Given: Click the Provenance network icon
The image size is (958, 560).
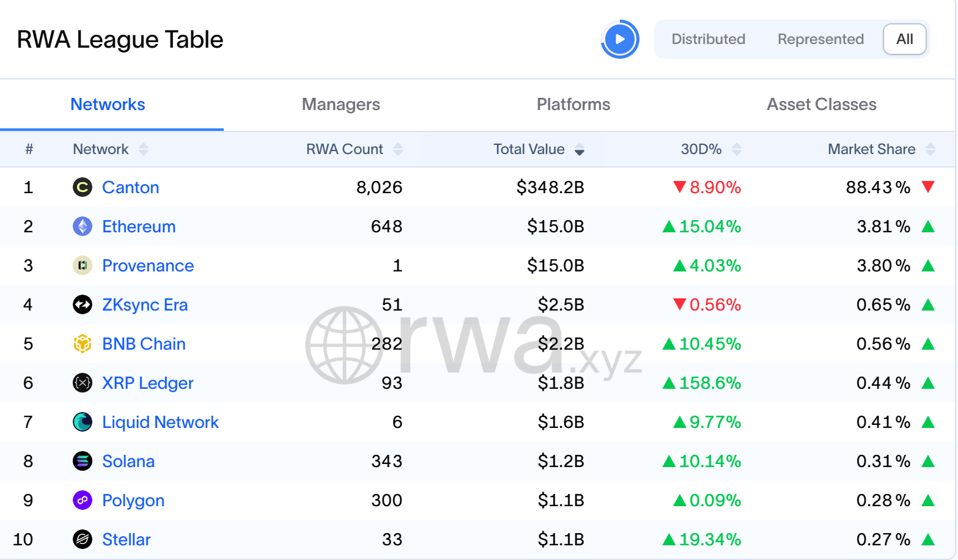Looking at the screenshot, I should [83, 265].
